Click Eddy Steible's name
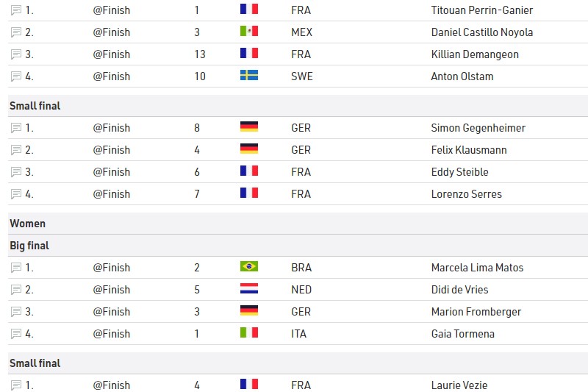This screenshot has height=392, width=588. pyautogui.click(x=460, y=172)
